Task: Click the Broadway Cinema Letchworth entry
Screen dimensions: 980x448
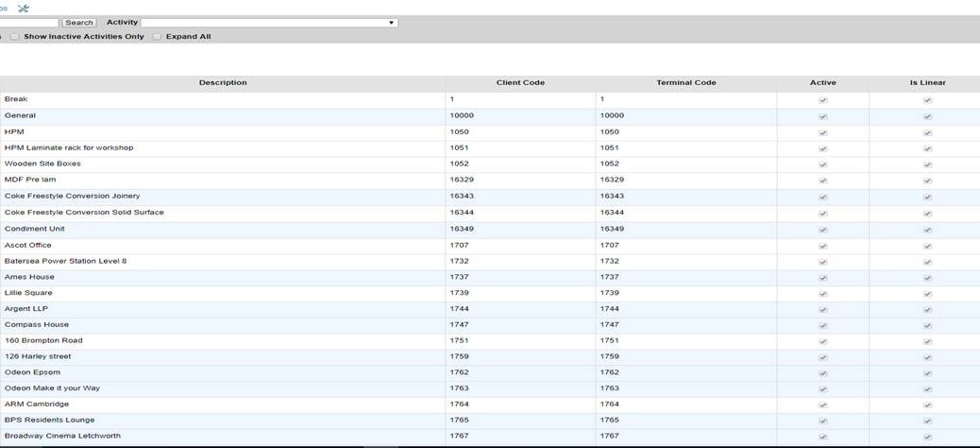Action: pos(62,437)
